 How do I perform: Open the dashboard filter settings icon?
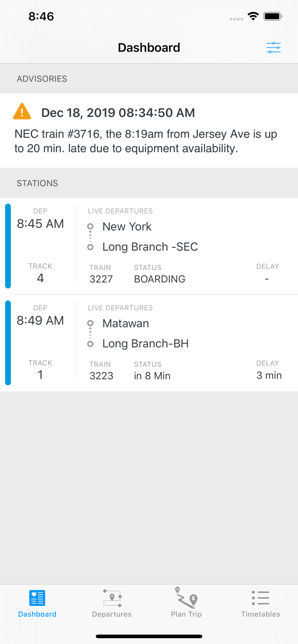click(x=273, y=48)
